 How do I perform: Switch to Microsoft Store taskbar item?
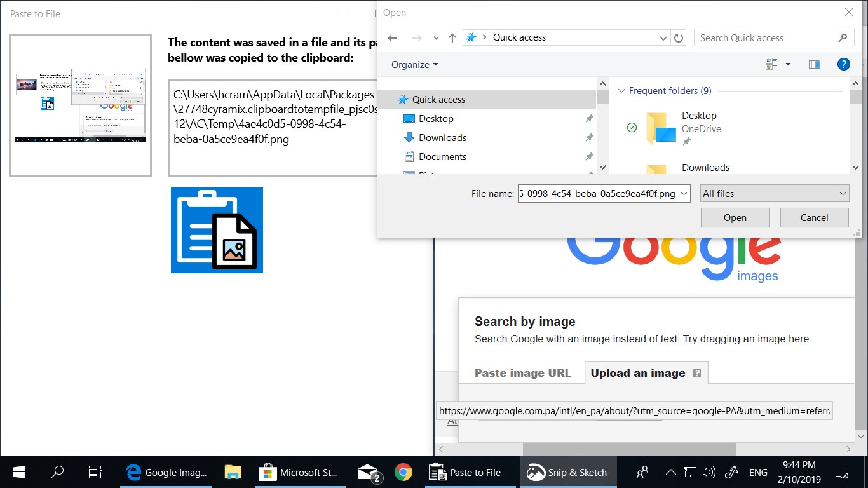(x=299, y=472)
